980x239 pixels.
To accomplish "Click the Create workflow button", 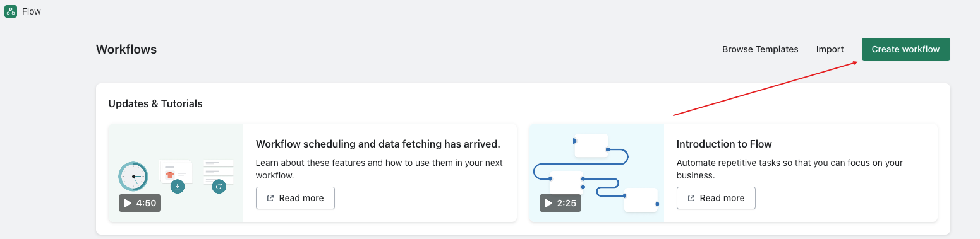I will (x=905, y=49).
